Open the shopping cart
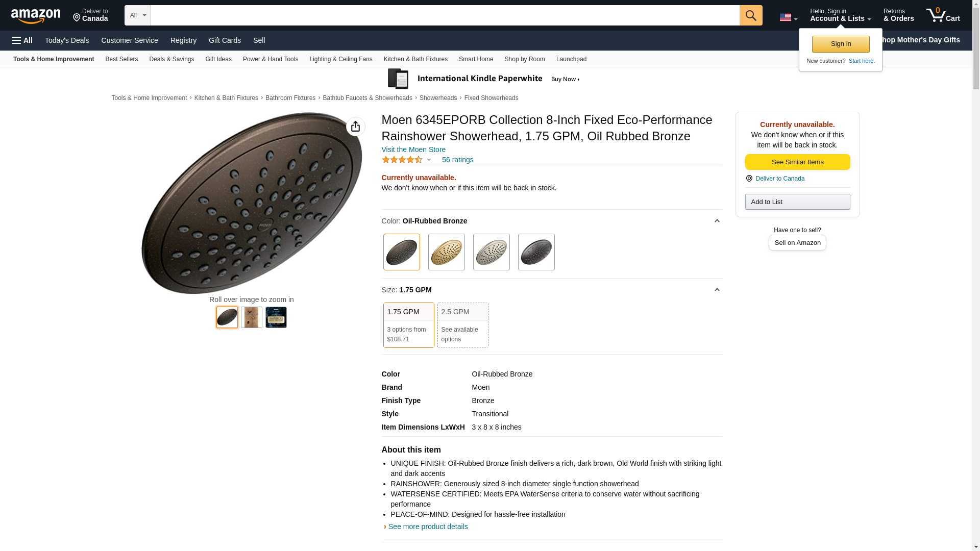Image resolution: width=980 pixels, height=551 pixels. (x=943, y=15)
